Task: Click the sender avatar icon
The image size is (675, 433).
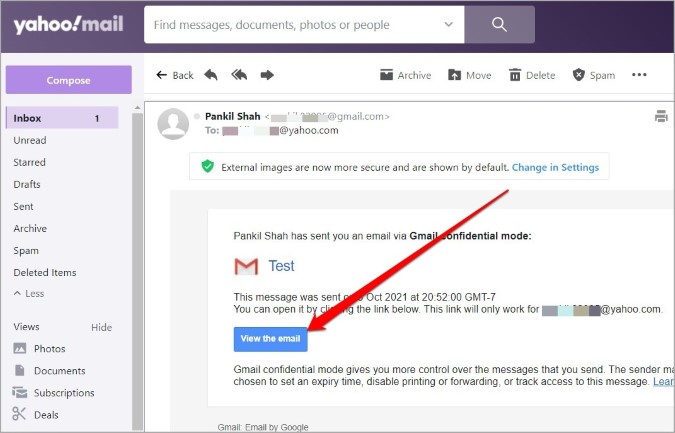Action: [x=173, y=124]
